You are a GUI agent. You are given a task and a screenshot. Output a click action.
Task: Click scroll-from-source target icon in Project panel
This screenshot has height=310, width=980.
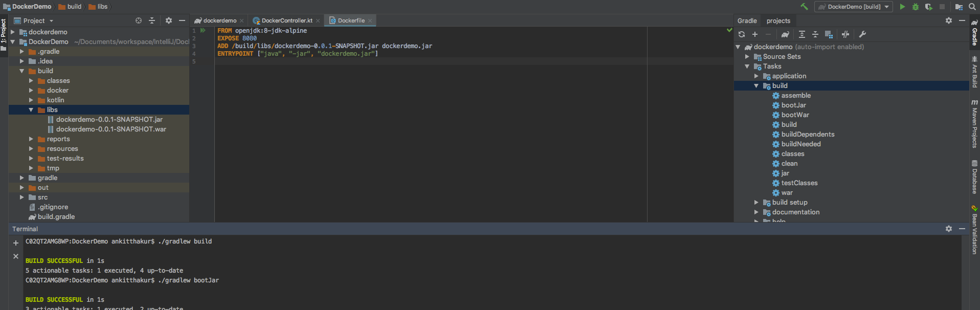[x=139, y=20]
